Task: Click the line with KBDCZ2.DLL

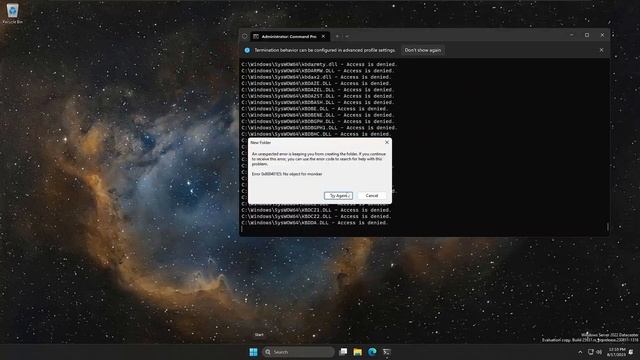Action: (317, 216)
